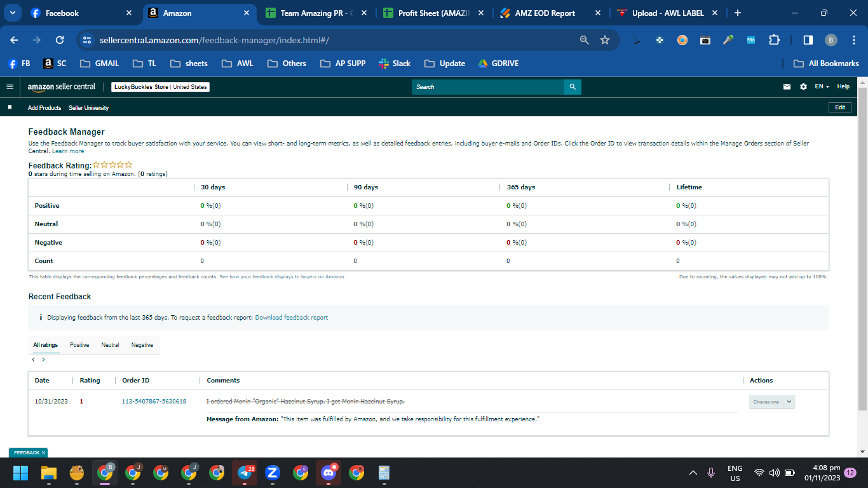Open the Chrome three-dot menu
Screen dimensions: 868x488
coord(853,40)
